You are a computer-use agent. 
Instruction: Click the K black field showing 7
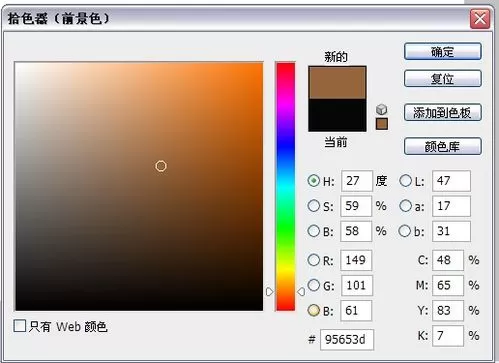[448, 336]
